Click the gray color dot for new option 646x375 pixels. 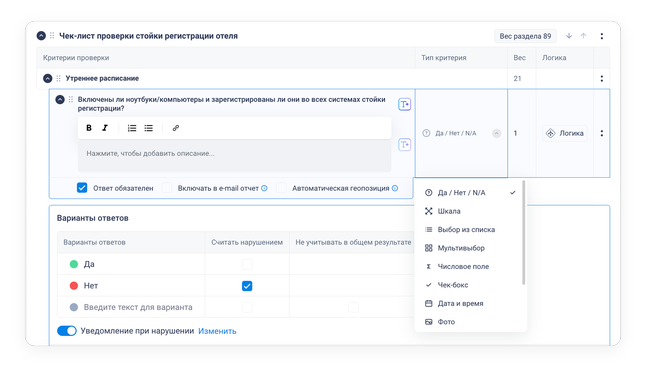point(74,307)
